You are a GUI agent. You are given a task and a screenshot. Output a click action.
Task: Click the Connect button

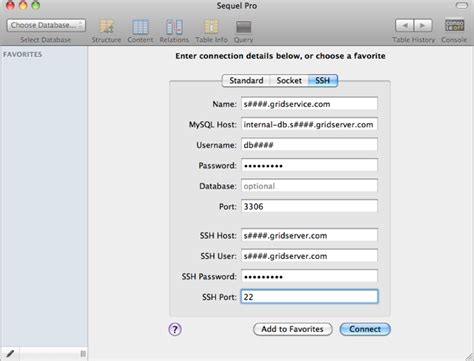coord(365,329)
